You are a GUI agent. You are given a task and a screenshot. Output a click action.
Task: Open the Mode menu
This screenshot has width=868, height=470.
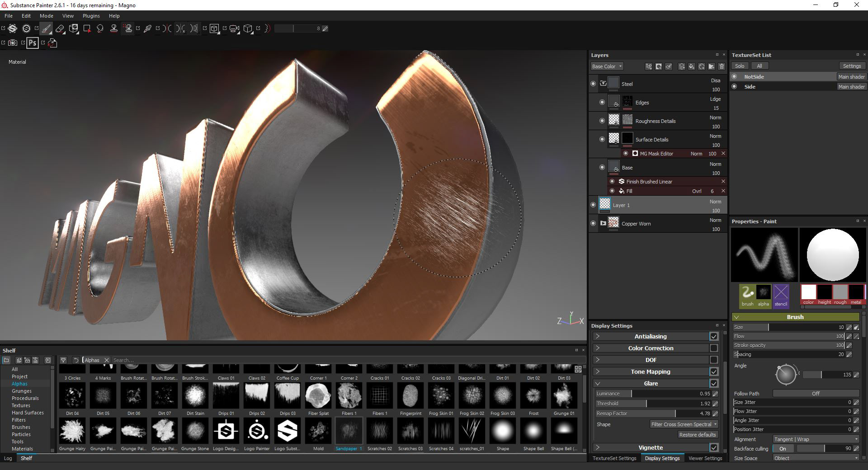[x=47, y=16]
